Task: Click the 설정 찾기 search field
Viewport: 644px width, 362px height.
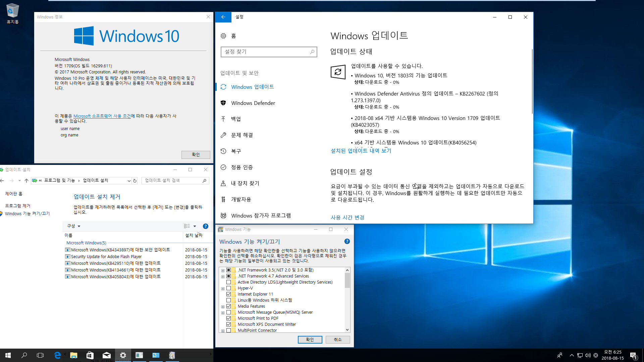Action: [x=269, y=52]
